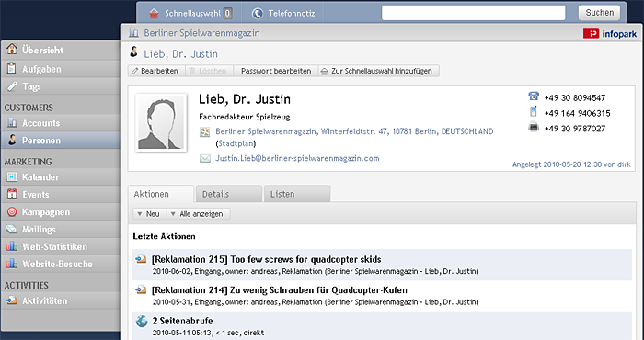Click the person icon beside Lieb, Dr. Justin heading
This screenshot has height=340, width=644.
click(133, 51)
